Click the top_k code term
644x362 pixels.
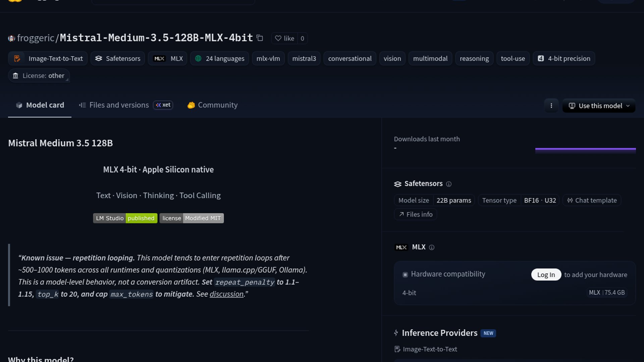click(x=48, y=294)
